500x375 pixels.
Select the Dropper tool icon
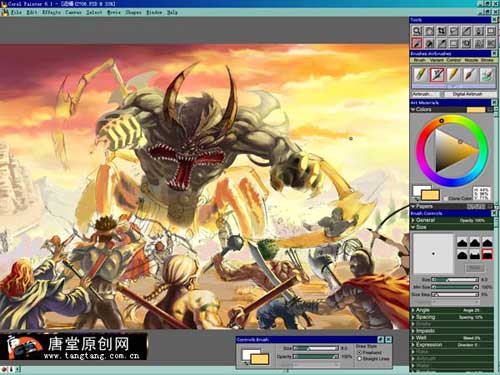(x=441, y=43)
